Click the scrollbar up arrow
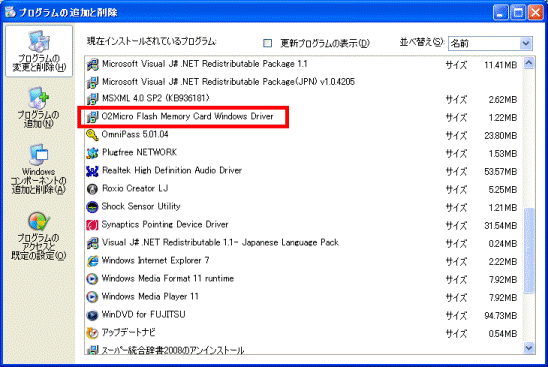548x367 pixels. [529, 63]
